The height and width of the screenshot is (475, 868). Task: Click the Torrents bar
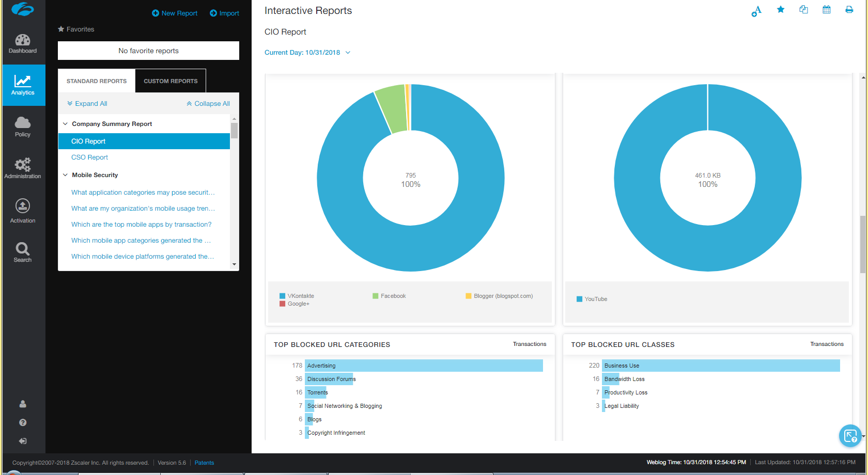315,392
